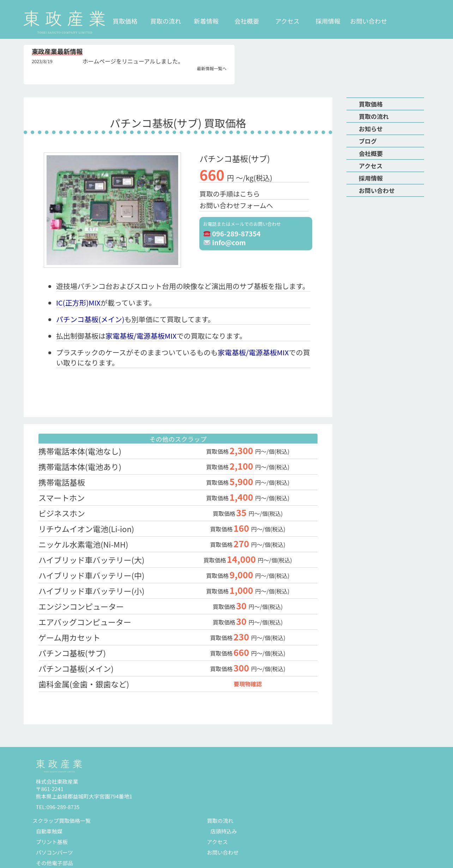Image resolution: width=453 pixels, height=868 pixels.
Task: Open footer パソコンパーツ link
Action: 54,852
